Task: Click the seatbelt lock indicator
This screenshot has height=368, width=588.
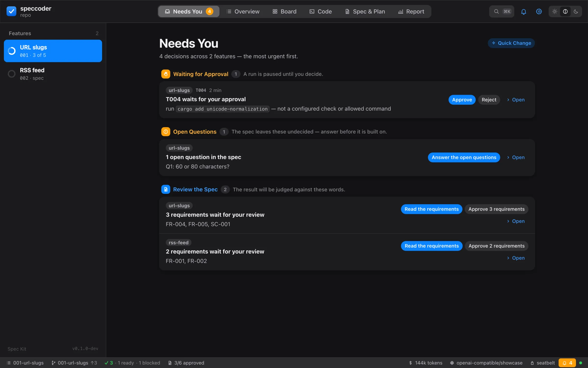Action: pos(542,363)
